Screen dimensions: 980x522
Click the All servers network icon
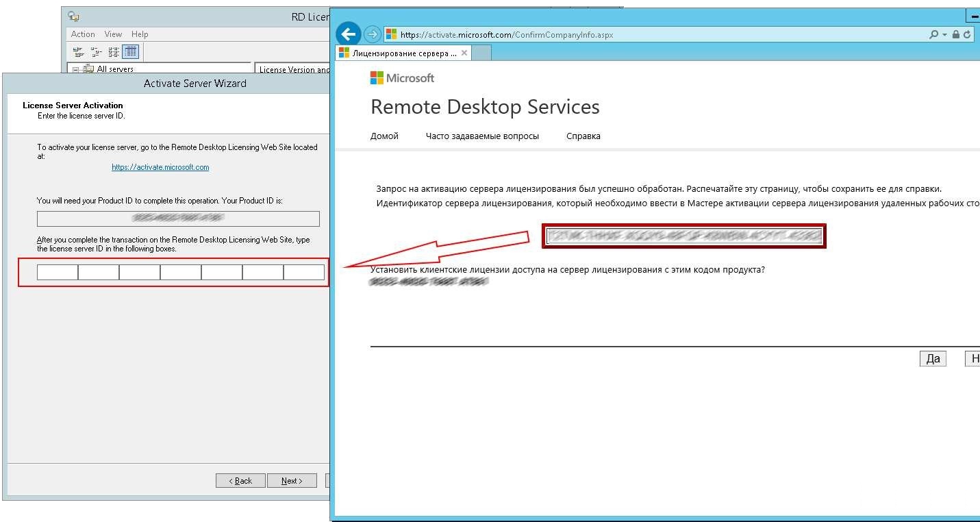tap(88, 69)
